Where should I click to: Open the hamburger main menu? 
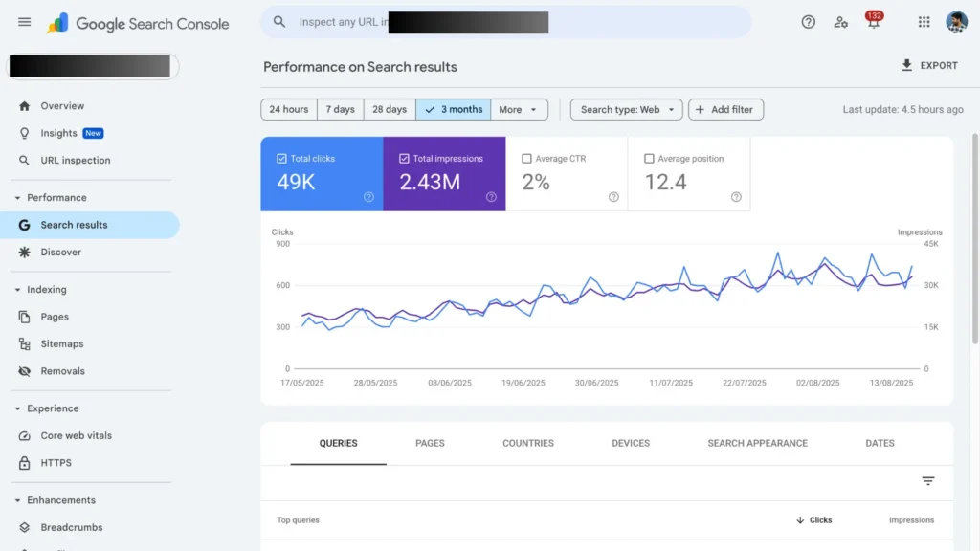pyautogui.click(x=24, y=22)
